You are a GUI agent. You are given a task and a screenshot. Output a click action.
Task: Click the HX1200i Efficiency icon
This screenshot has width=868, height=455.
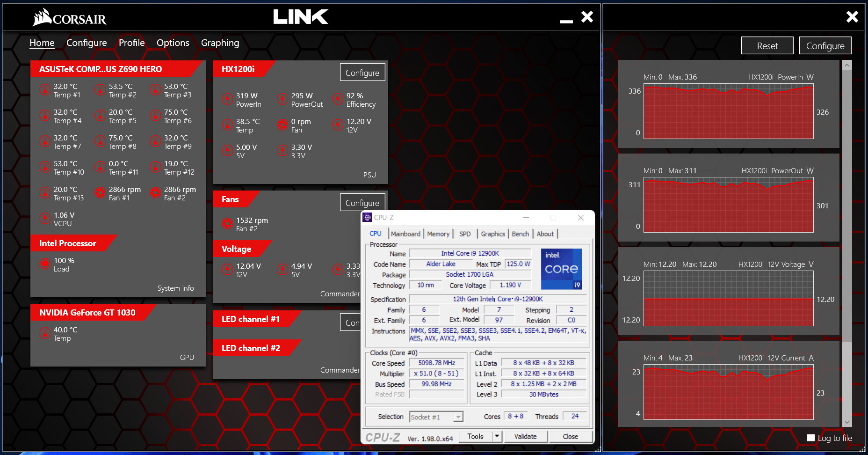coord(338,99)
